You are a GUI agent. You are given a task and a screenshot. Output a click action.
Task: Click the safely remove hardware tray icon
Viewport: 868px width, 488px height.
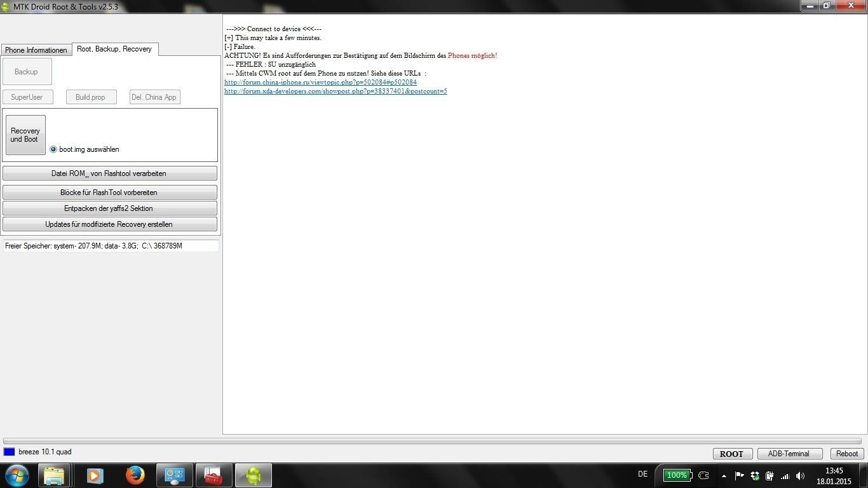[x=770, y=475]
